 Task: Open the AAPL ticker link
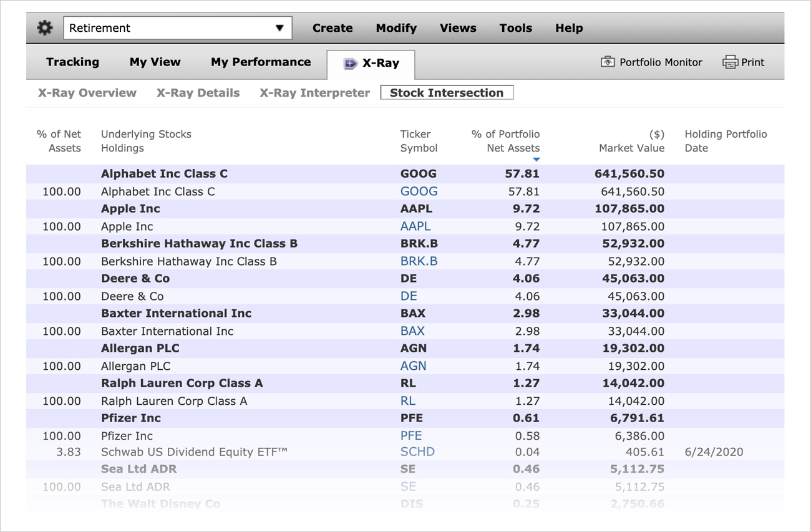tap(415, 226)
